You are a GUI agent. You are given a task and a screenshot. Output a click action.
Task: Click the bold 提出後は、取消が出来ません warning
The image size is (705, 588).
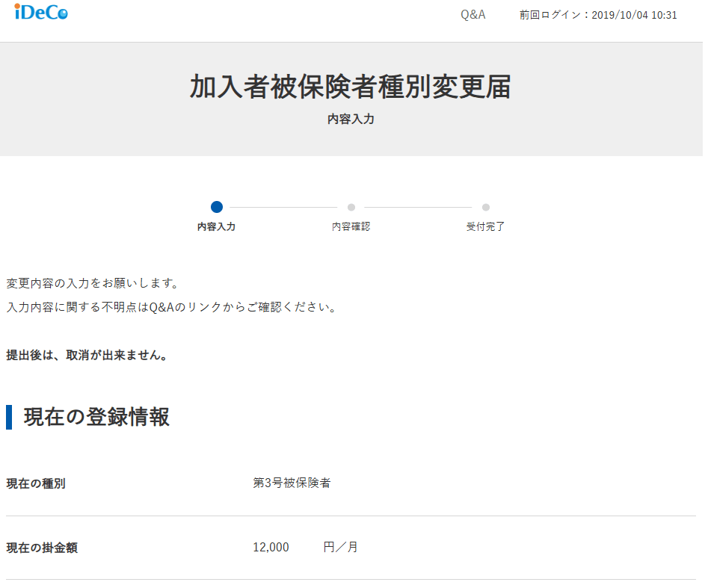pyautogui.click(x=87, y=355)
